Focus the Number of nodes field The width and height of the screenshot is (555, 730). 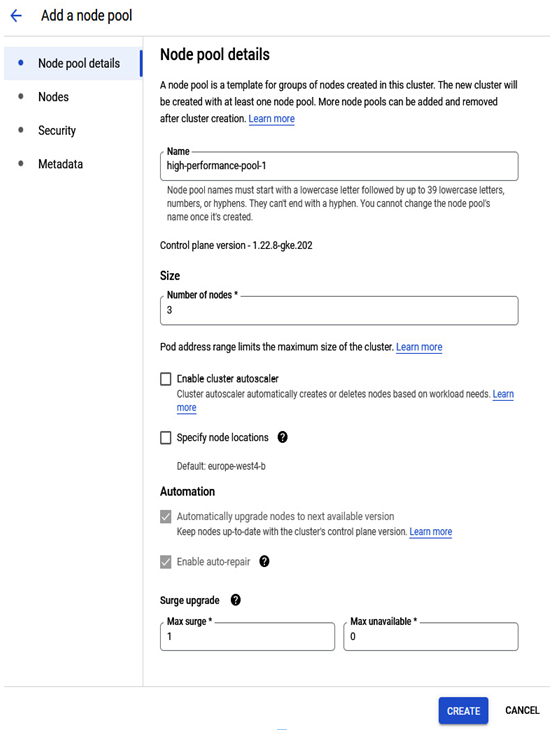[x=339, y=310]
